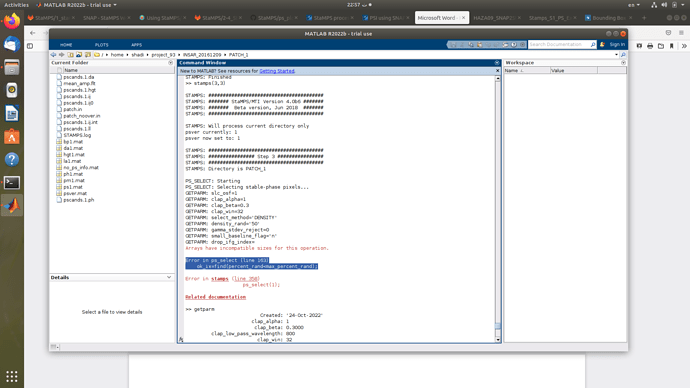Click the Getting Started link
This screenshot has width=690, height=388.
point(277,71)
